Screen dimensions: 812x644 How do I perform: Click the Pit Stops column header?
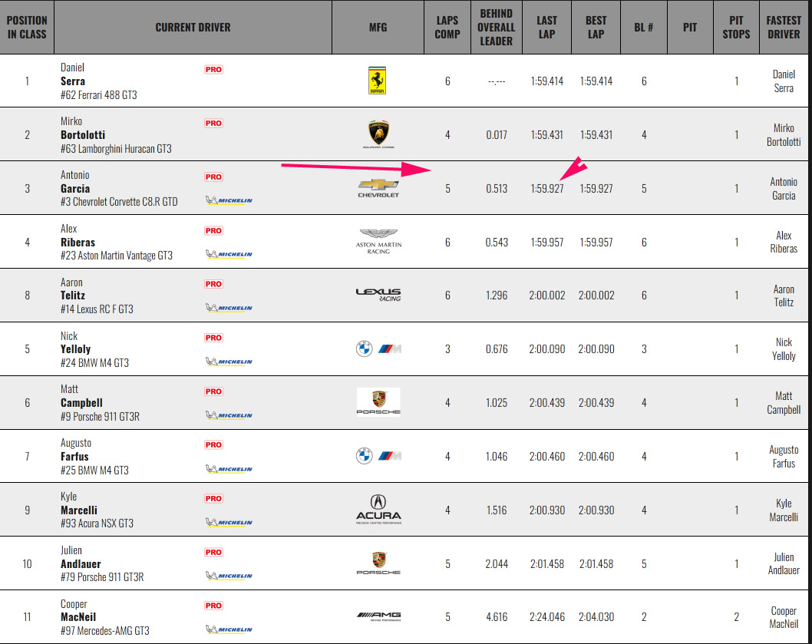click(736, 27)
